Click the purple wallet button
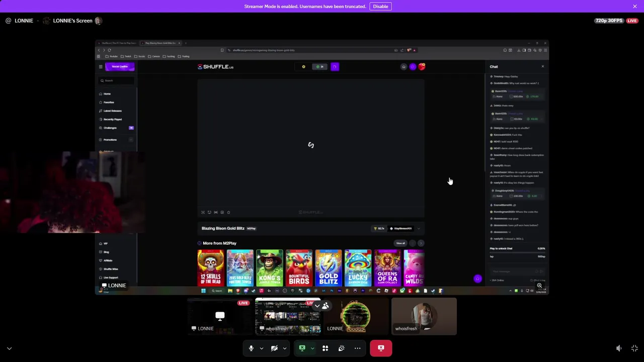 [x=335, y=66]
